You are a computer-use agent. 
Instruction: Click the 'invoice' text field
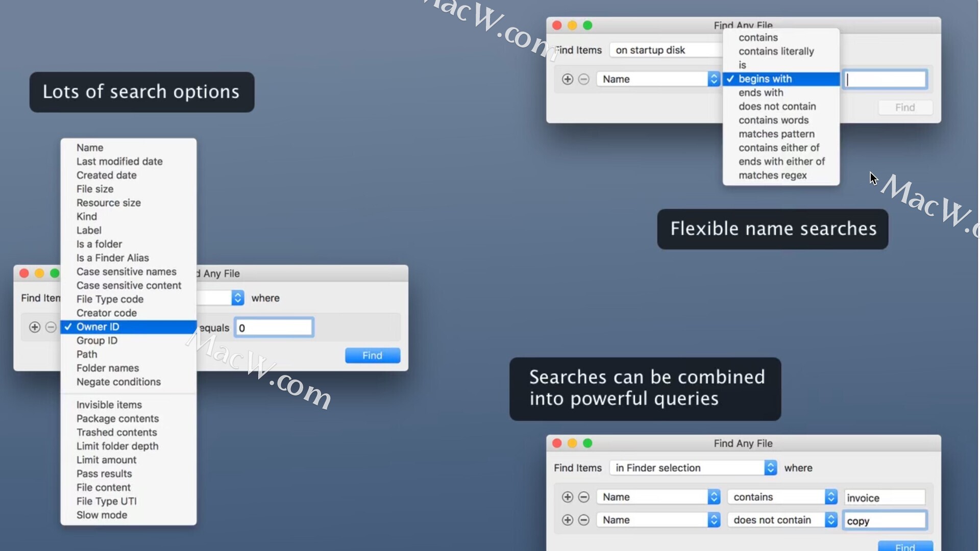pos(885,497)
